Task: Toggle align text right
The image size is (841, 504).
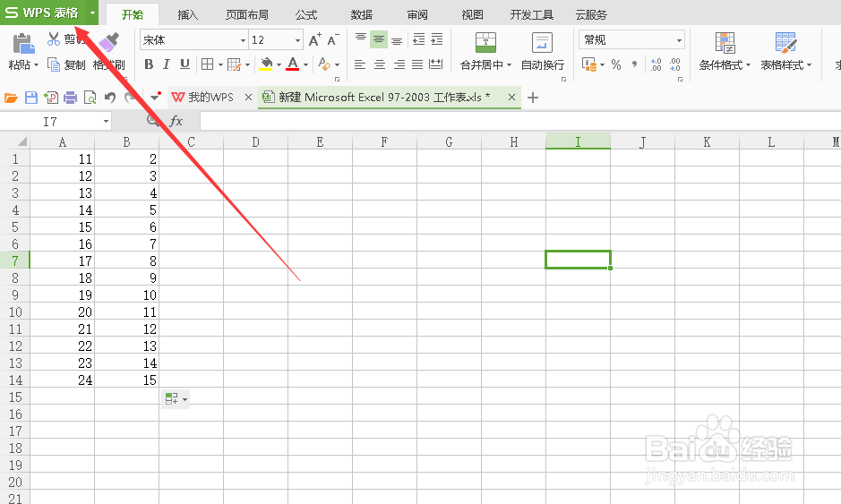Action: (x=399, y=64)
